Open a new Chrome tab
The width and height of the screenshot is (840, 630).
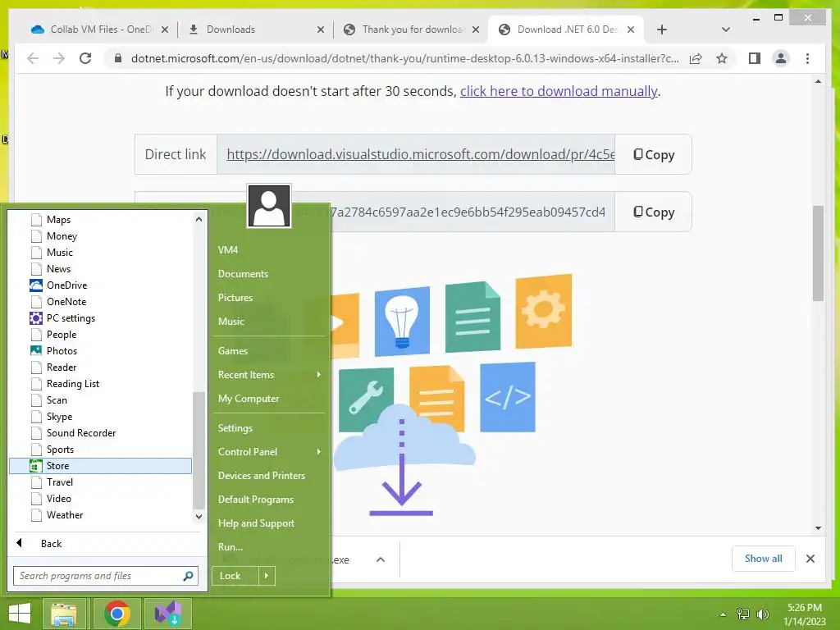coord(662,30)
